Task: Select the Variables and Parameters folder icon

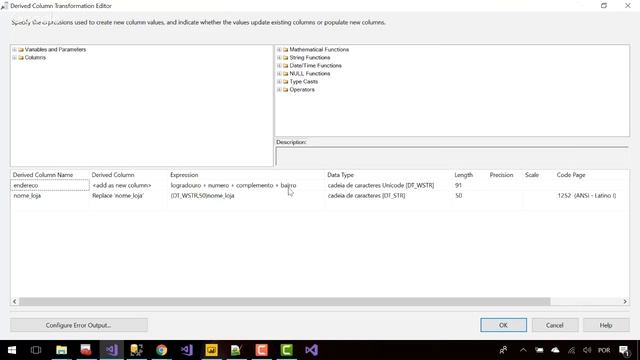Action: point(21,50)
